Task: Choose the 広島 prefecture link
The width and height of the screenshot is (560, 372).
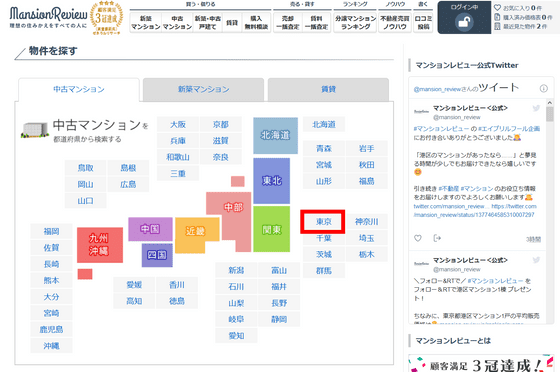Action: click(x=128, y=184)
